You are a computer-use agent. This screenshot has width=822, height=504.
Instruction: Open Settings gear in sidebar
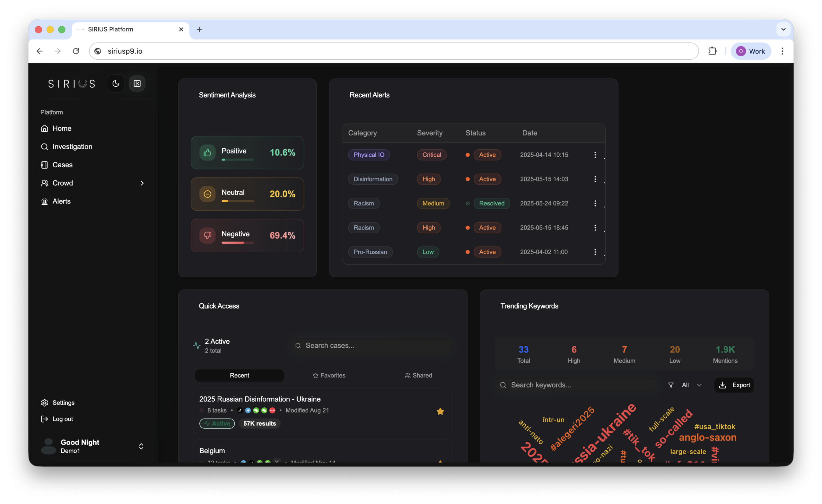(44, 403)
